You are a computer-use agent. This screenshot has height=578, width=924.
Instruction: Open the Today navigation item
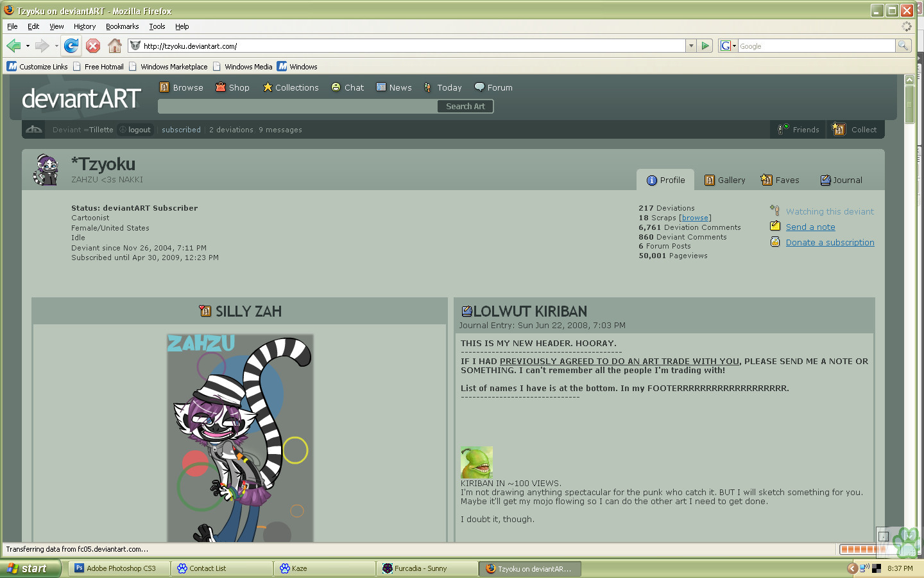click(443, 87)
